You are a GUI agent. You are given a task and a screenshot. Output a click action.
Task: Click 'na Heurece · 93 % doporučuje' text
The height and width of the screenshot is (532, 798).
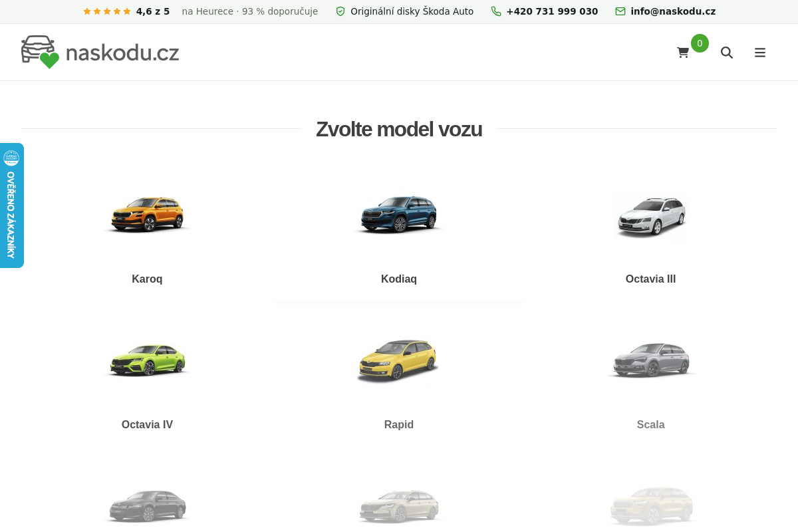(x=250, y=11)
